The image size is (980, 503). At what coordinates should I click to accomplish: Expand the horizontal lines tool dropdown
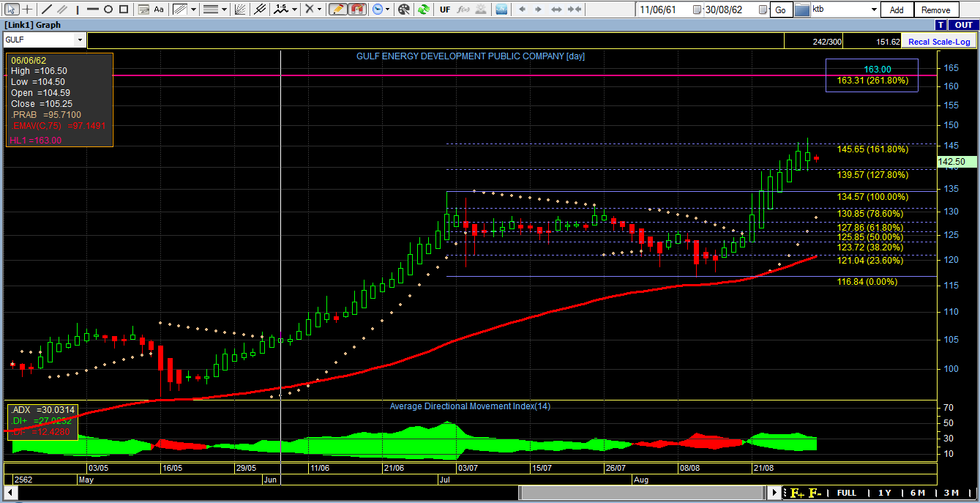point(224,10)
